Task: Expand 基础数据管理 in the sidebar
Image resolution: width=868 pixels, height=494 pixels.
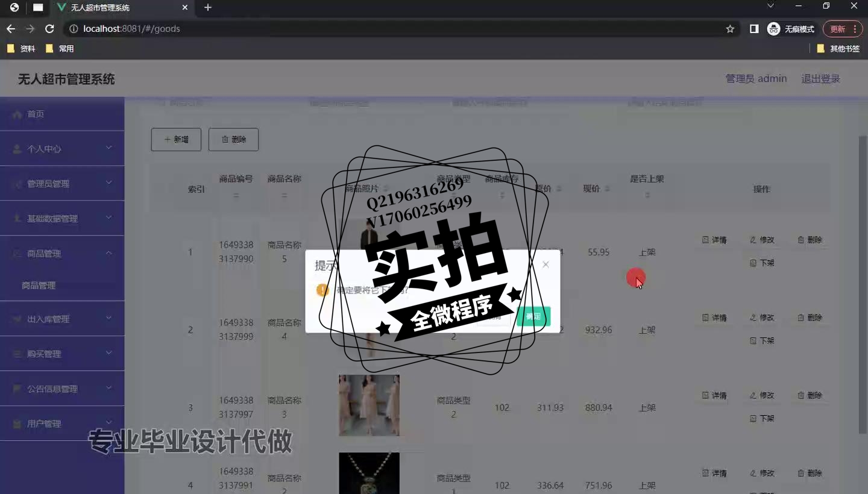Action: click(62, 218)
